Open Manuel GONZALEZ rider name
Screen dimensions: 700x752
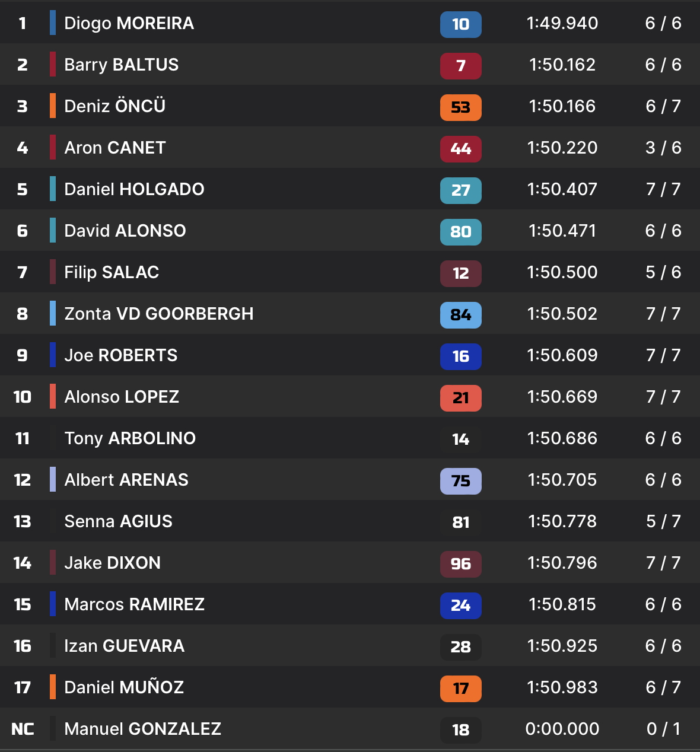click(142, 729)
